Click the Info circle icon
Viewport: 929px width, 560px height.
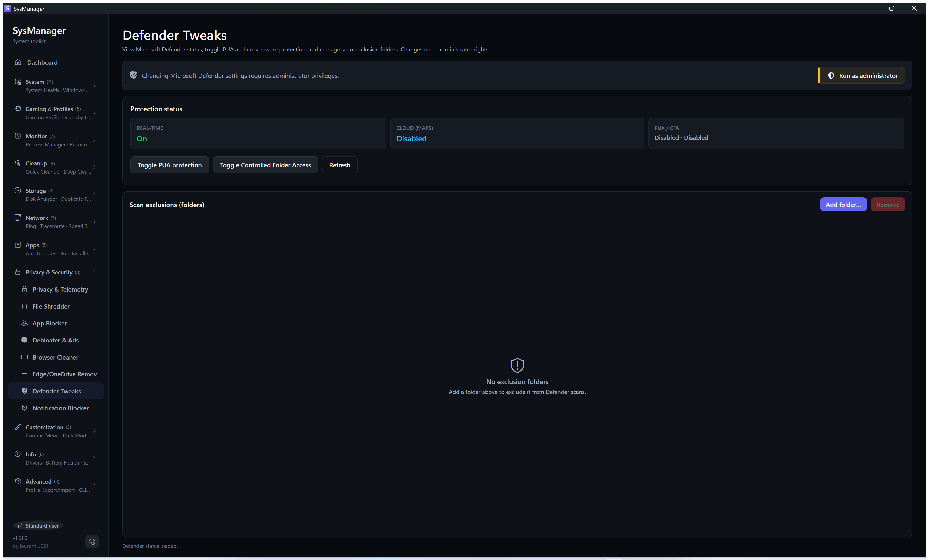point(18,454)
